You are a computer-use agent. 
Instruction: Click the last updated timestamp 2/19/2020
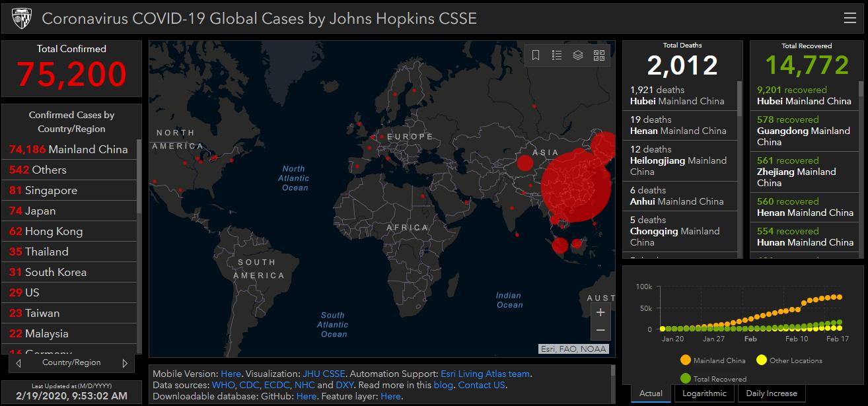tap(71, 395)
